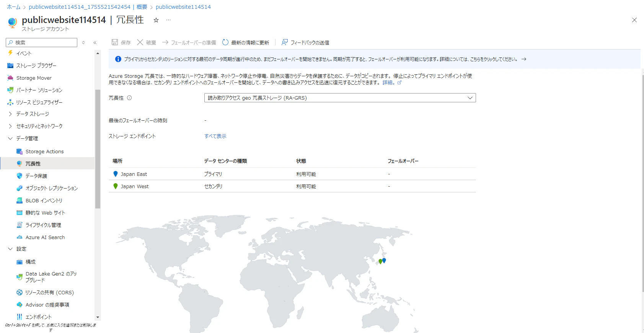Open the Storage Mover menu item

point(34,78)
